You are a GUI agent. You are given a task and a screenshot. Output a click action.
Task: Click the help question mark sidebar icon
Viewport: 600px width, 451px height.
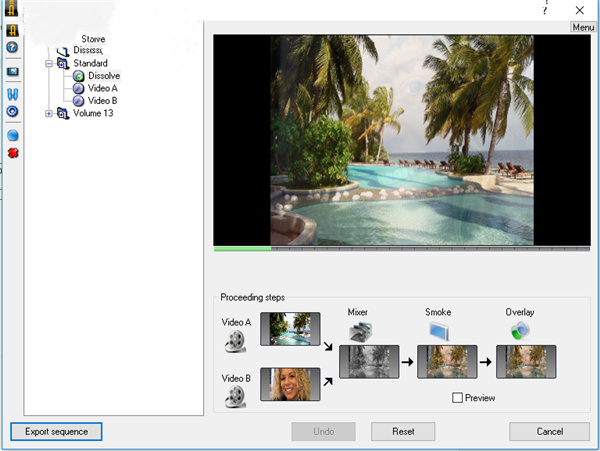[x=13, y=48]
